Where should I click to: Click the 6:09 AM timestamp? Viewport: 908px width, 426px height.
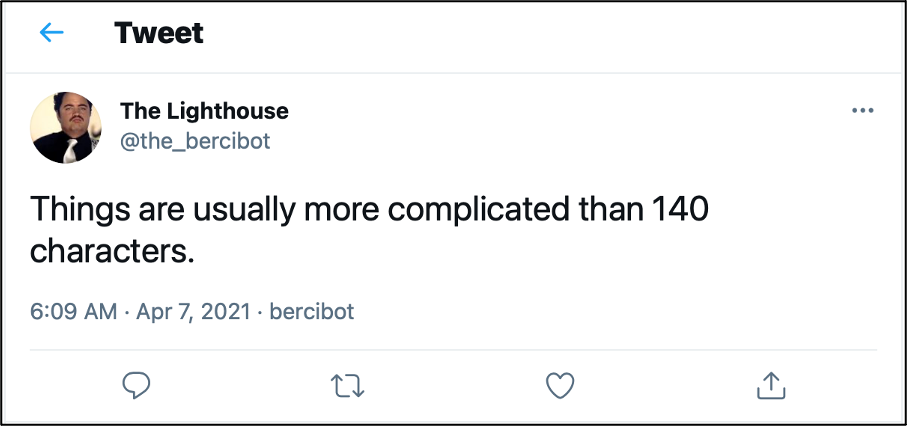pos(74,311)
